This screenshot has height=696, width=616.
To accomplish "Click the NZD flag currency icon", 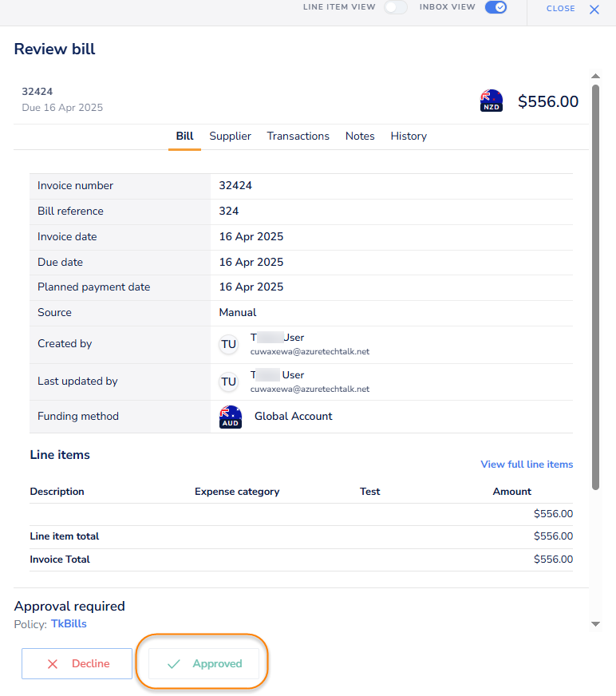I will pos(491,101).
